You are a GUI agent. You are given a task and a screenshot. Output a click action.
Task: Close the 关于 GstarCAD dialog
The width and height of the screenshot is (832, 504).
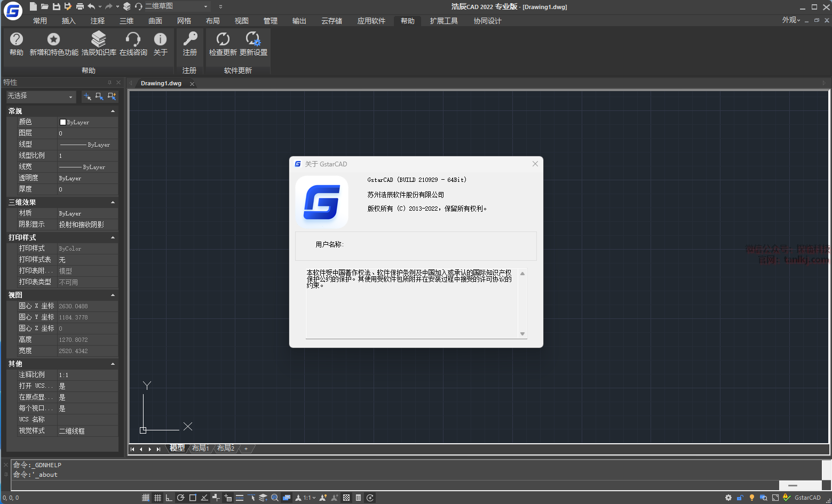coord(535,164)
